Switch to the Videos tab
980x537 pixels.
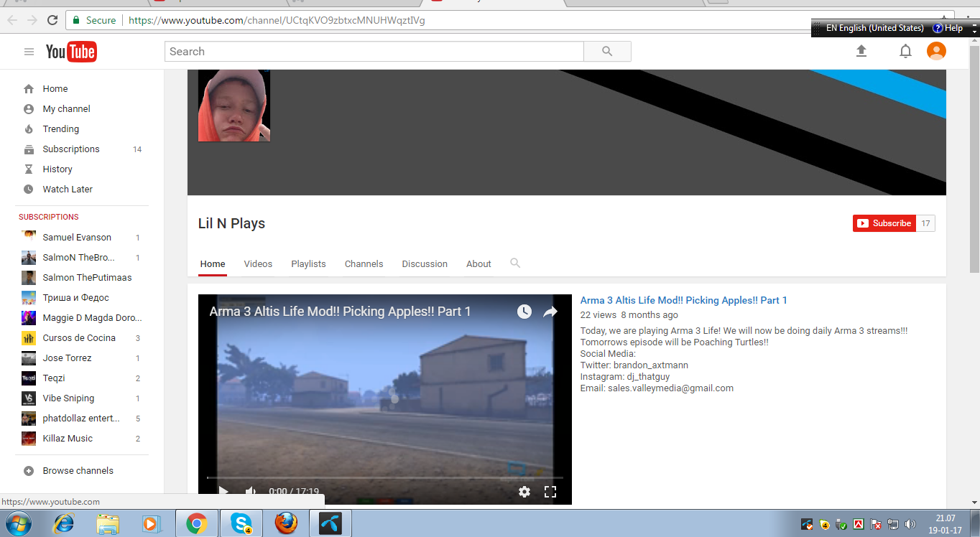point(258,264)
